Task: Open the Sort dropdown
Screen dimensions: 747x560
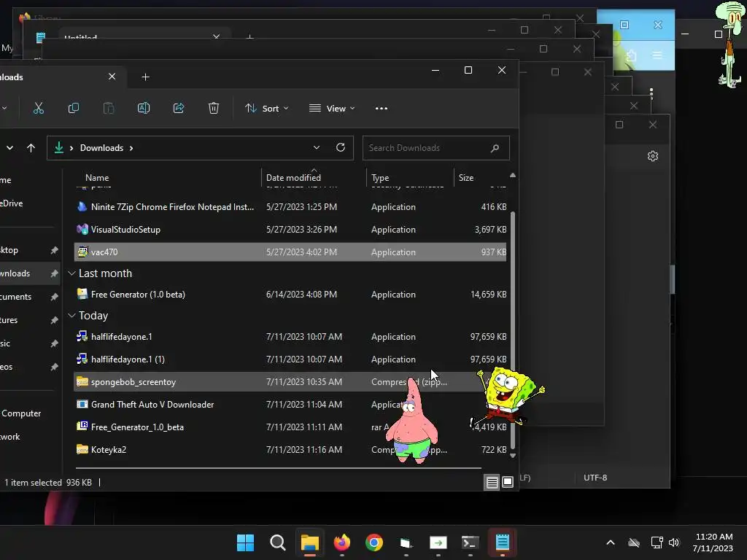Action: point(266,109)
